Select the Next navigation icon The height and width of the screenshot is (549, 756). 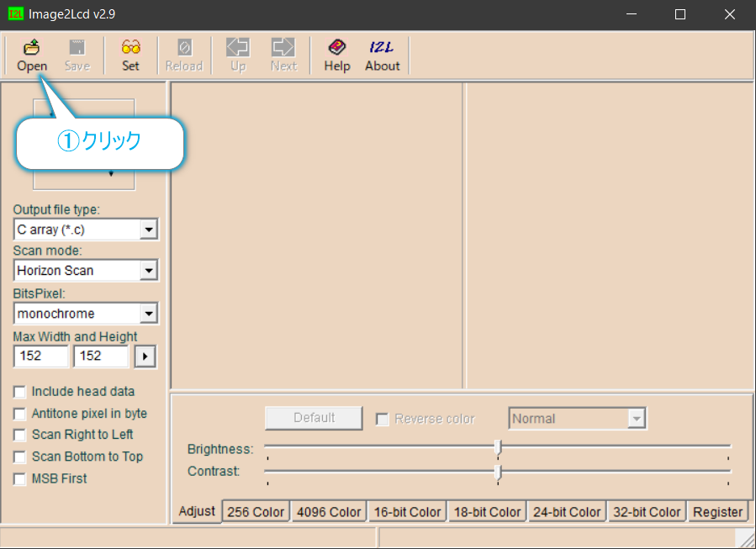point(283,54)
